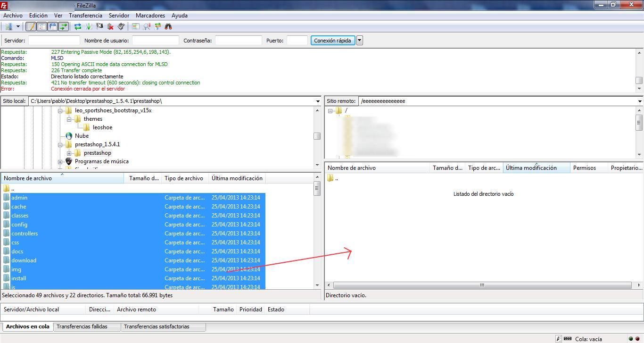
Task: Click the binoculars file search icon
Action: coord(168,27)
